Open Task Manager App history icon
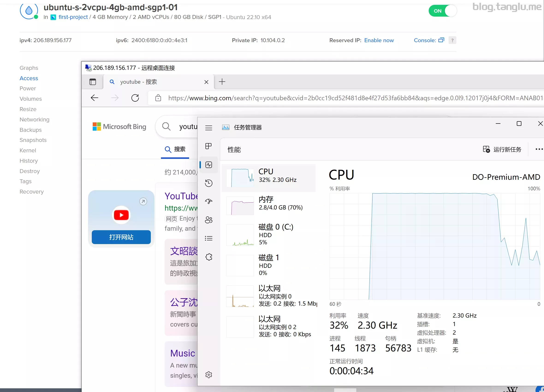The width and height of the screenshot is (544, 392). (x=208, y=183)
